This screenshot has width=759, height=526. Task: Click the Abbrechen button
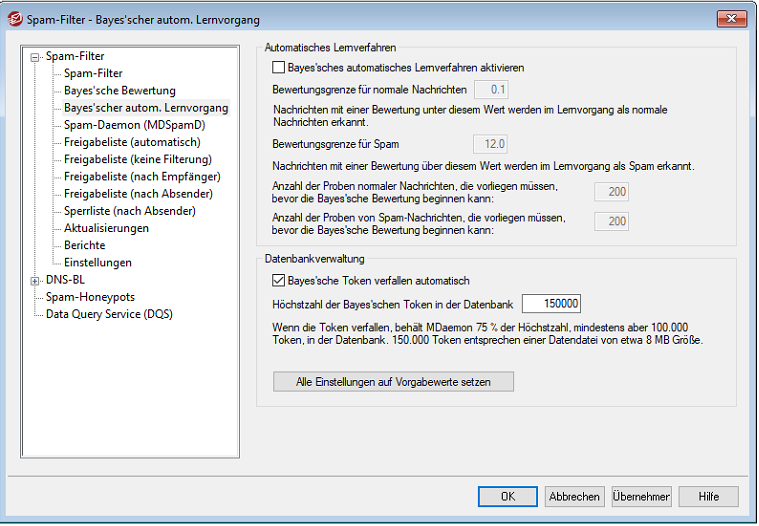[574, 496]
